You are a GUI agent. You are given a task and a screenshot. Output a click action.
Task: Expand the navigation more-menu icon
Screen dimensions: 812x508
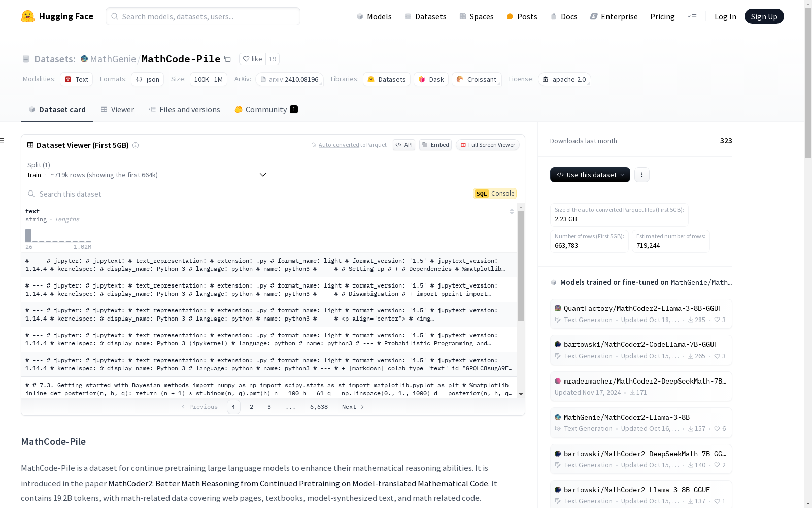[x=692, y=16]
